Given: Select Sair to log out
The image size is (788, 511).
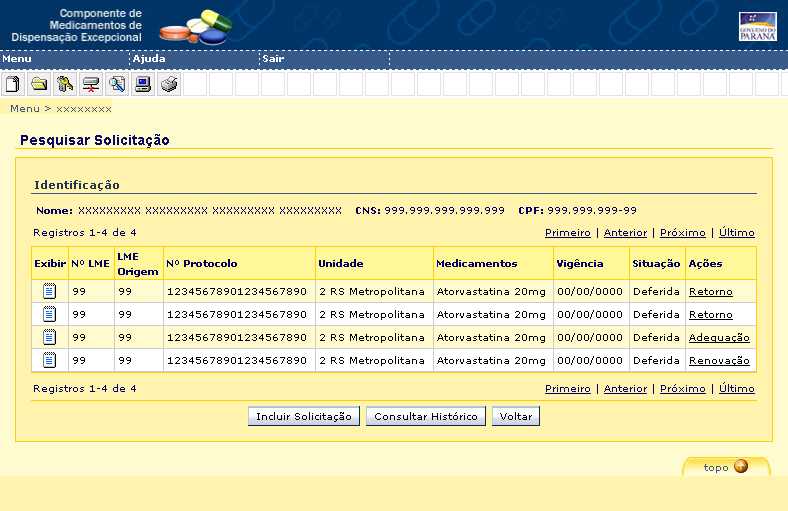Looking at the screenshot, I should (273, 59).
